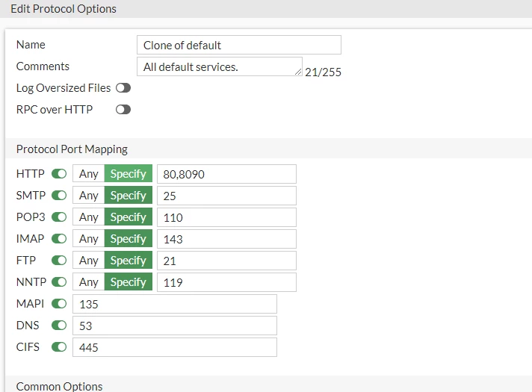Select Specify for IMAP ports
This screenshot has width=532, height=392.
pyautogui.click(x=129, y=239)
